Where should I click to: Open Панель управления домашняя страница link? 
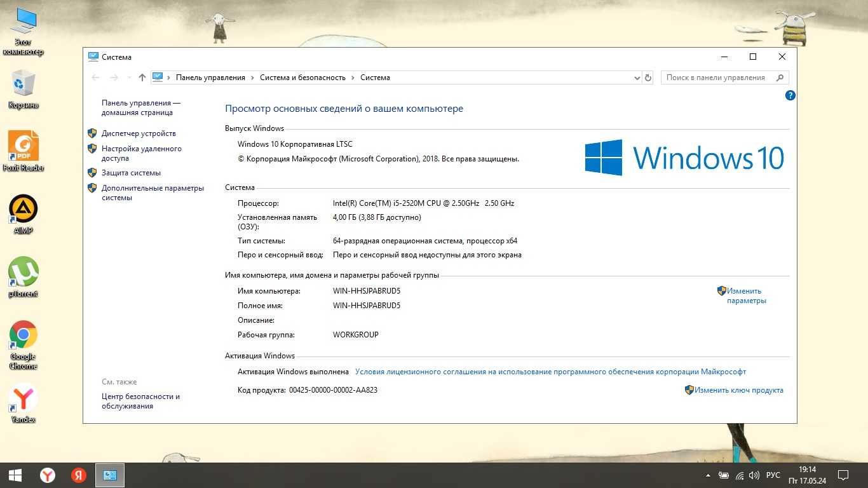coord(141,107)
